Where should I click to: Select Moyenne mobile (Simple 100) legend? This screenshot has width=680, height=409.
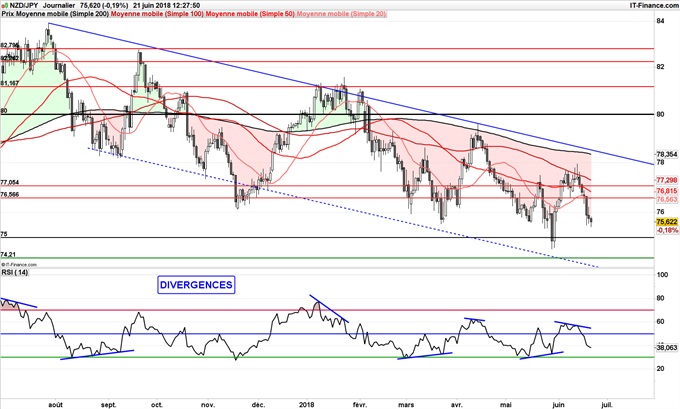(157, 14)
